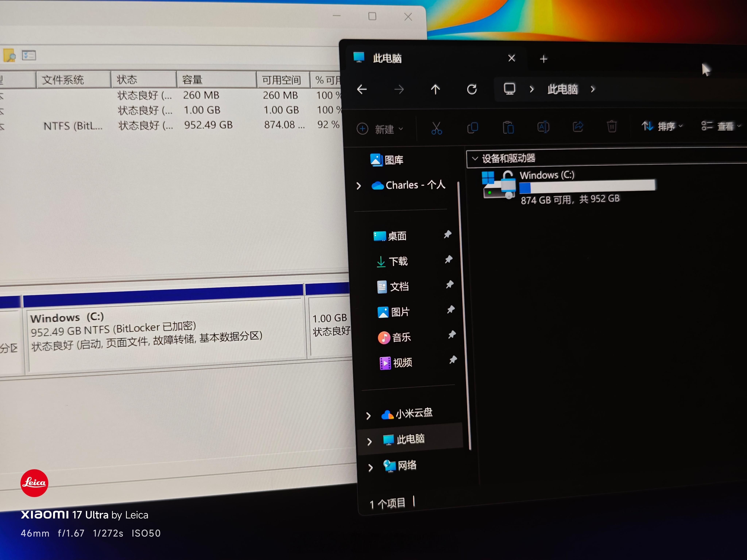Go up one folder level
Viewport: 747px width, 560px height.
coord(435,90)
